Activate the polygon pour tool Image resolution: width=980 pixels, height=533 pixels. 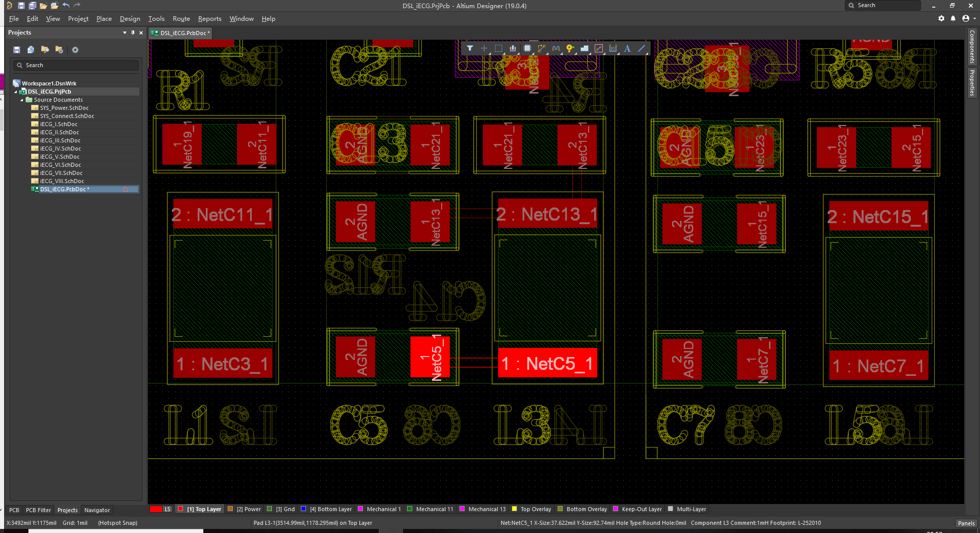[585, 48]
